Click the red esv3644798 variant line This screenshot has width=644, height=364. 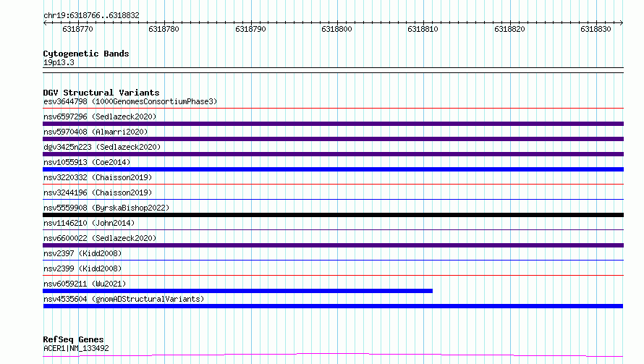333,109
